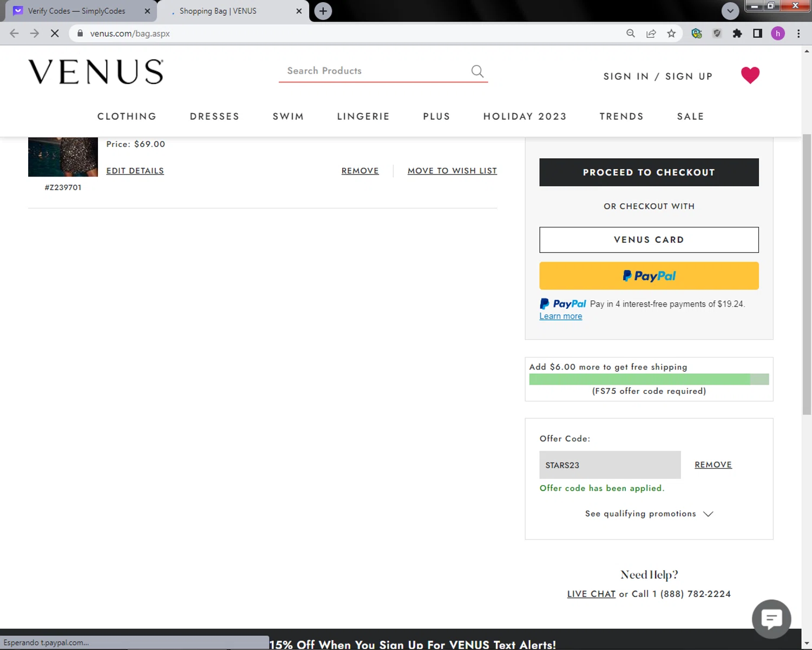Open the wish list heart icon

click(750, 75)
